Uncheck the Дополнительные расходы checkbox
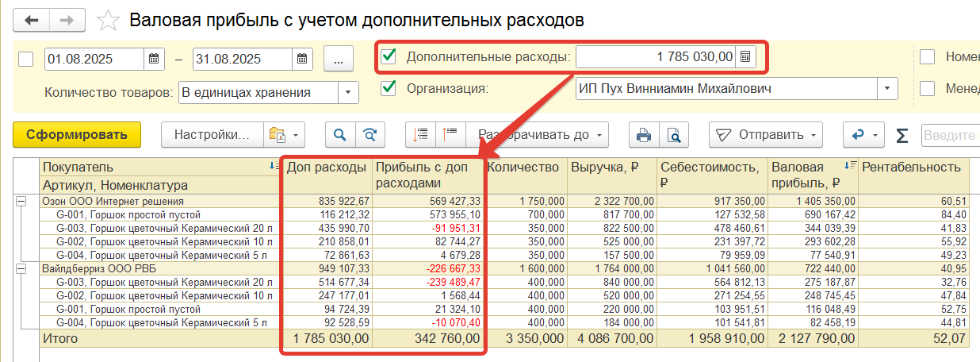Viewport: 980px width, 362px height. click(x=389, y=56)
